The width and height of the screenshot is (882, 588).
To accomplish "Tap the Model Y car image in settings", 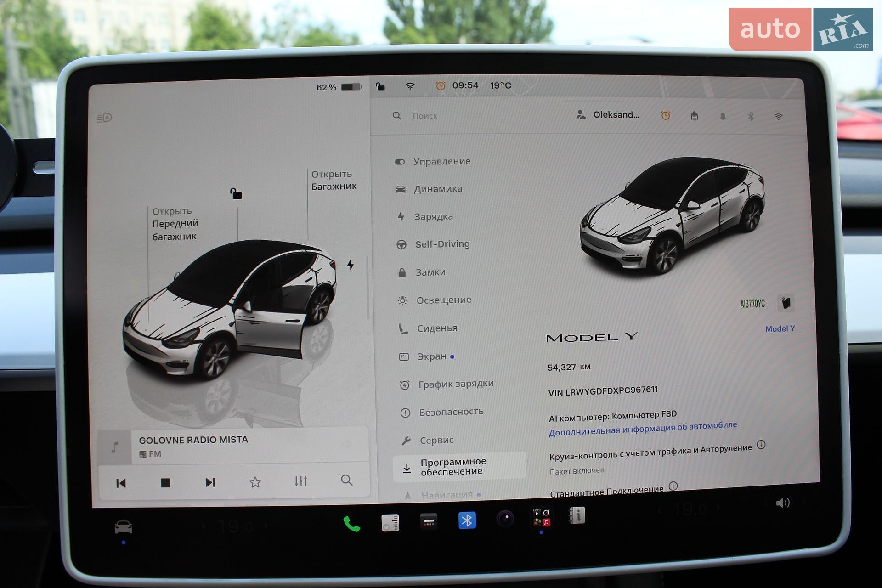I will pyautogui.click(x=672, y=216).
